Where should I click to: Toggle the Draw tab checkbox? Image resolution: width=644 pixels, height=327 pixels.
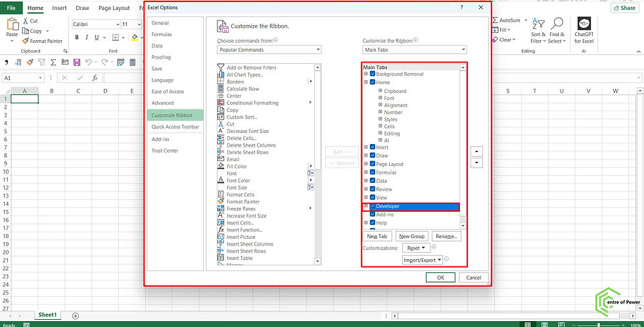[373, 155]
